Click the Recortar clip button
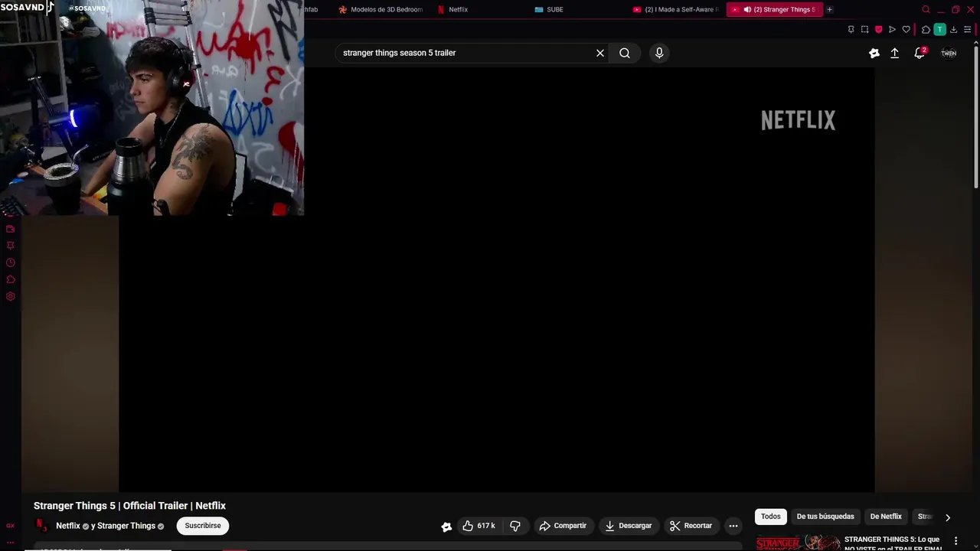The height and width of the screenshot is (551, 980). (691, 526)
